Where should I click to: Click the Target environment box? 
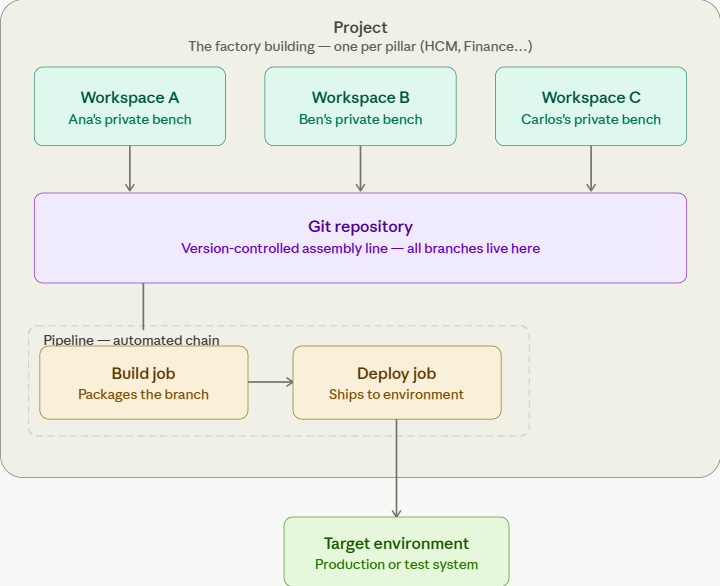coord(396,552)
